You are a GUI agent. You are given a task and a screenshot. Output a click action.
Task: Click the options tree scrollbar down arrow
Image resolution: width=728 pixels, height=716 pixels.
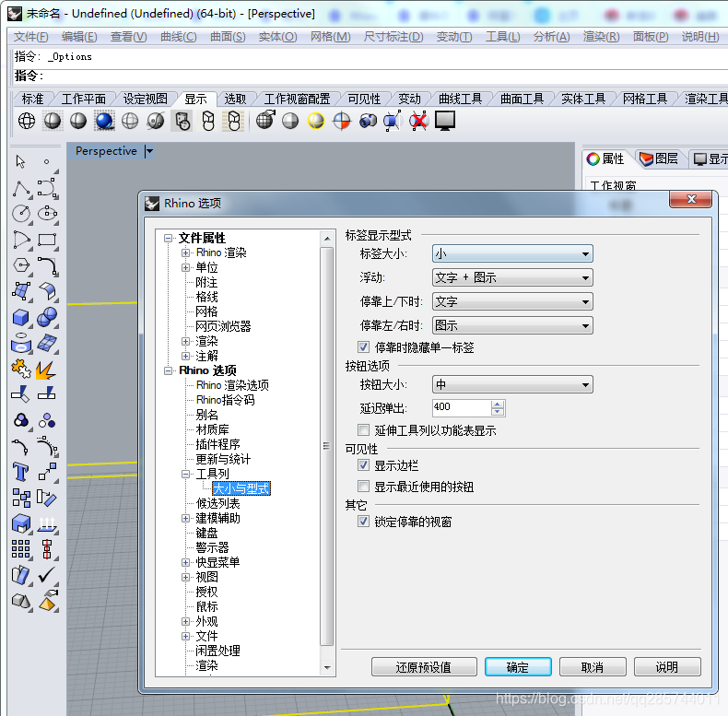tap(327, 668)
